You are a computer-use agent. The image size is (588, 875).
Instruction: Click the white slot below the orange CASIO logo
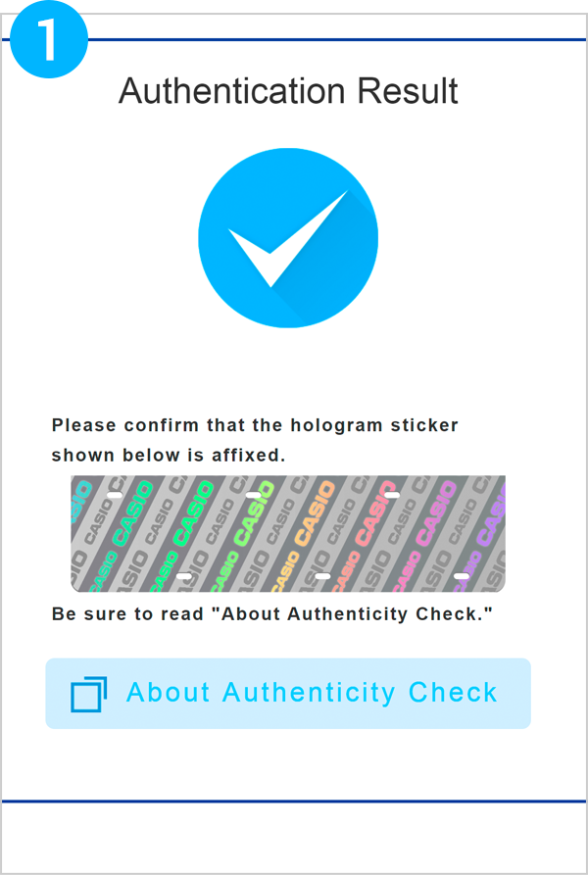point(321,576)
